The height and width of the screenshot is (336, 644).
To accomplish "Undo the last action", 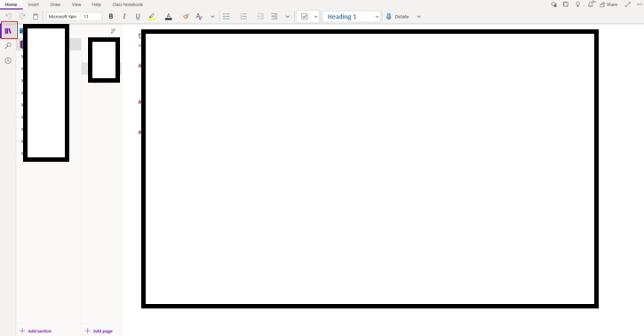I will pos(9,16).
